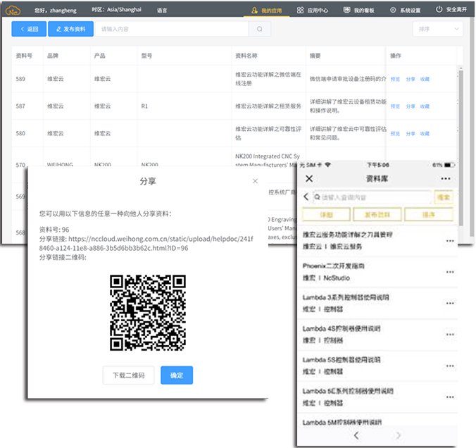The image size is (476, 448).
Task: Open the 语言 language menu
Action: pyautogui.click(x=162, y=11)
